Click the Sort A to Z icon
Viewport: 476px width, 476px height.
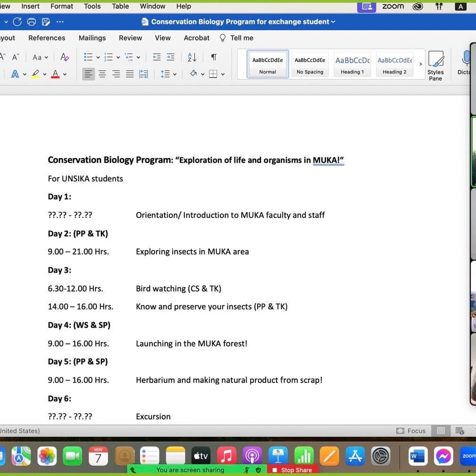tap(192, 57)
